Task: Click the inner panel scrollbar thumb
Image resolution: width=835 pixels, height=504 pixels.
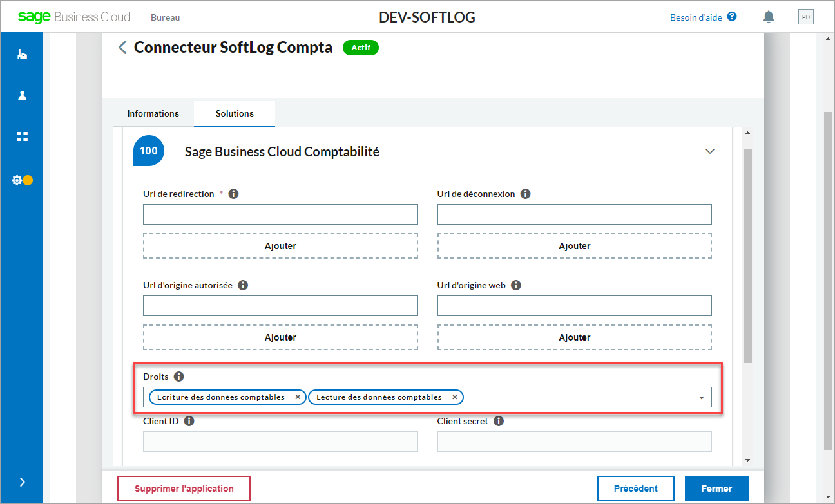Action: point(747,256)
